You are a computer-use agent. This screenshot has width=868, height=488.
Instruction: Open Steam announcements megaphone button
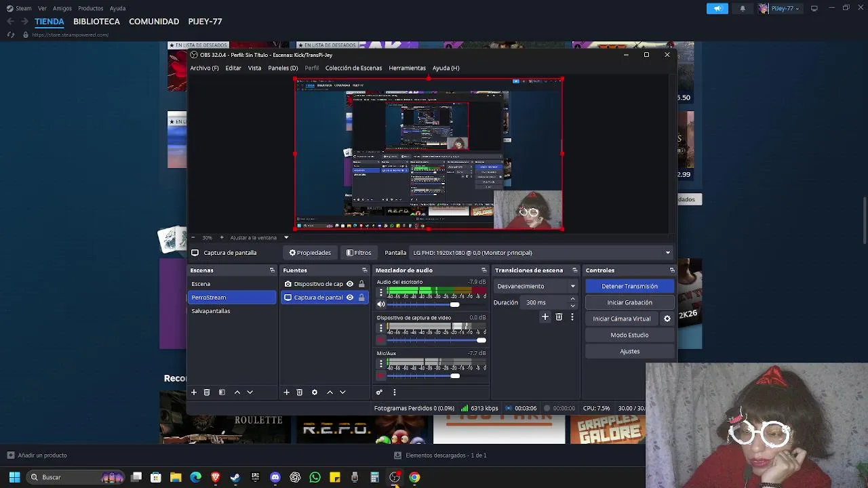pyautogui.click(x=717, y=8)
